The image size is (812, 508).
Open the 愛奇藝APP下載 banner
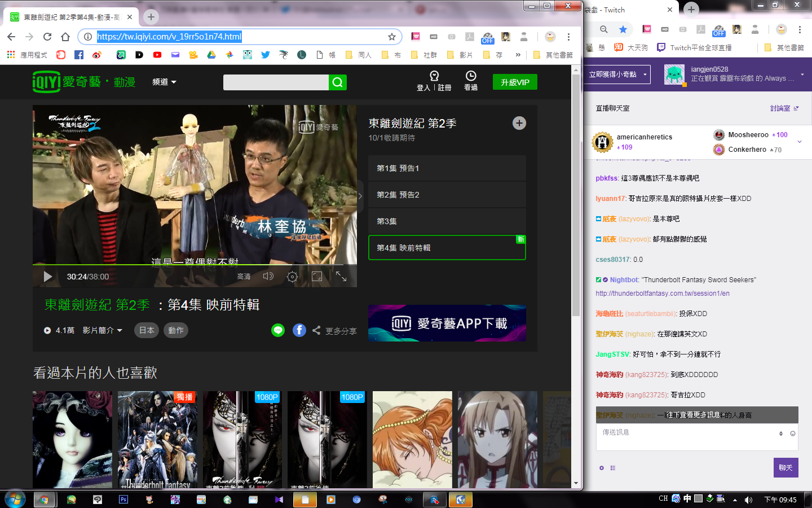tap(447, 323)
